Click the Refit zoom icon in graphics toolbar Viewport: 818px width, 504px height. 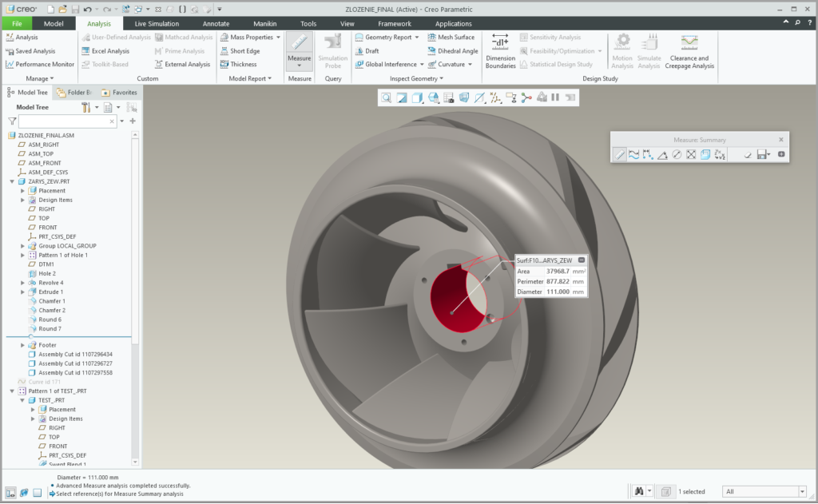[386, 97]
